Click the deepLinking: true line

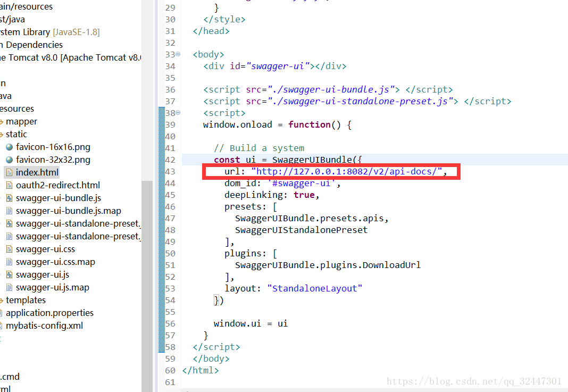(x=272, y=195)
